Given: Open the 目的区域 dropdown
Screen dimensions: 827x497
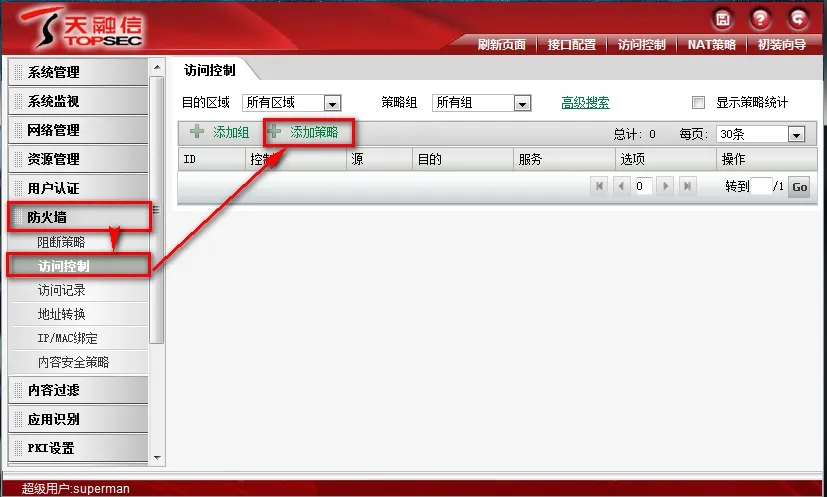Looking at the screenshot, I should click(x=291, y=103).
